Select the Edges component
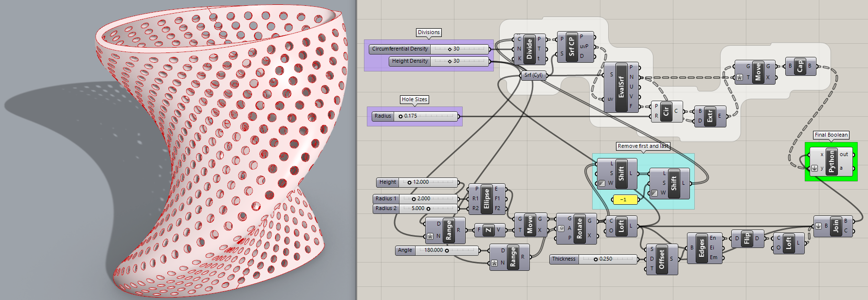 701,248
